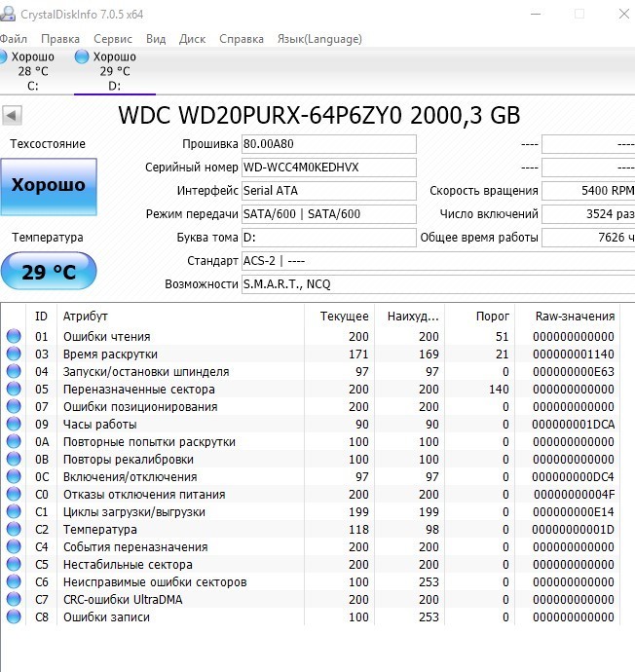
Task: Click status orb for Циклы загрузки/выгрузки row
Action: click(14, 511)
